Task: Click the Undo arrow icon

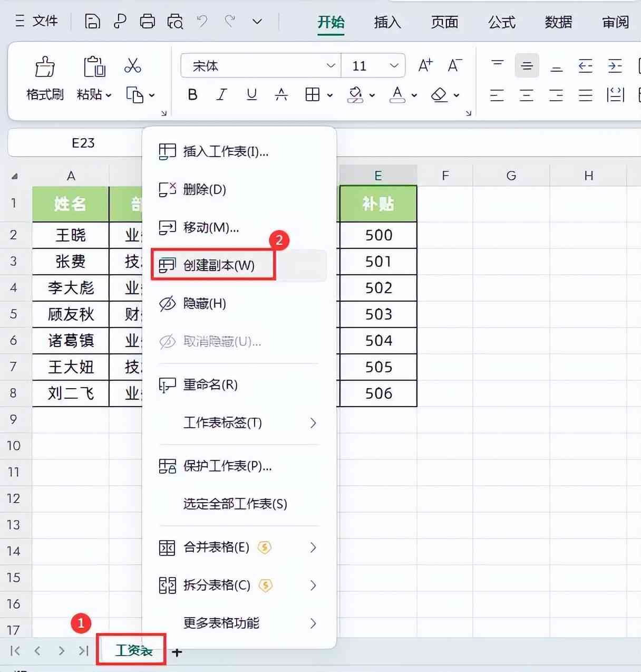Action: coord(202,22)
